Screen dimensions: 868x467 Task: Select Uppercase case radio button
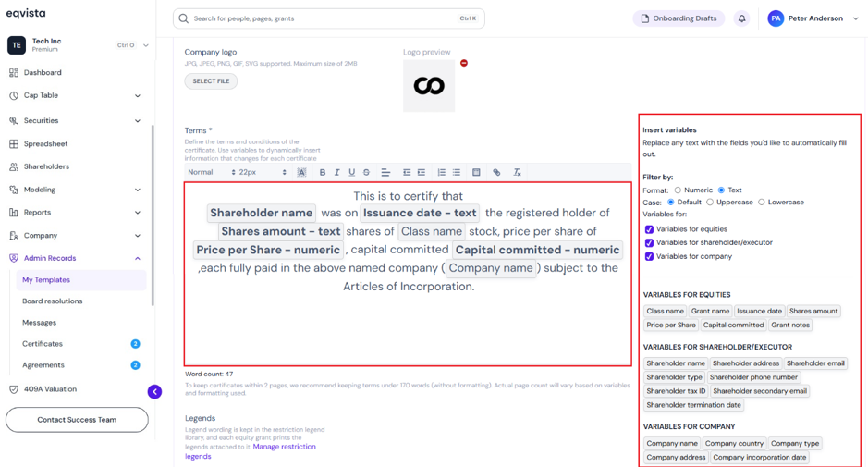710,203
